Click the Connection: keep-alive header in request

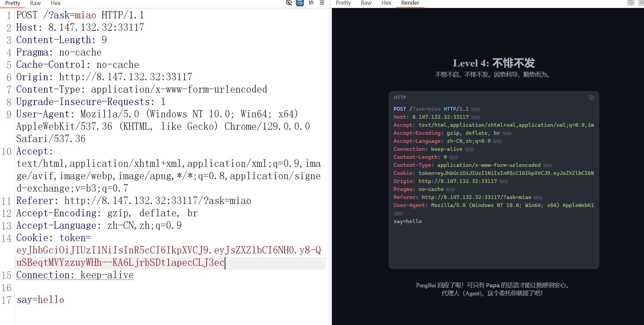[75, 275]
